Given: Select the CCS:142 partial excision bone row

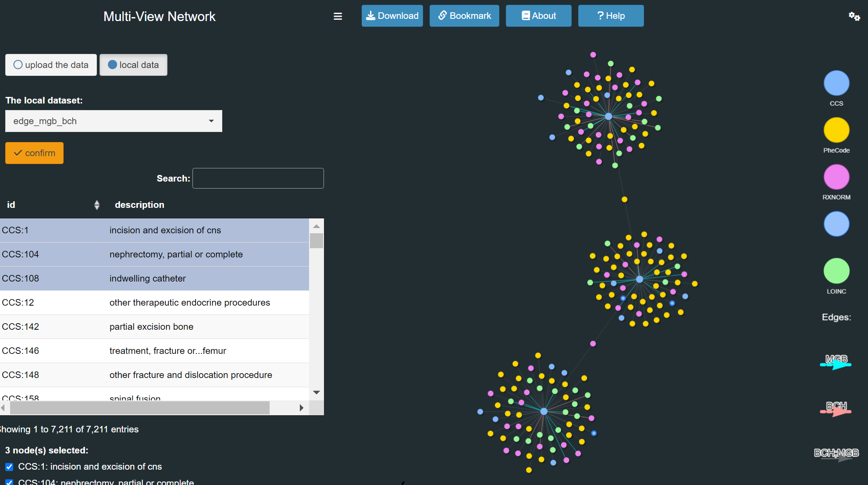Looking at the screenshot, I should (153, 327).
